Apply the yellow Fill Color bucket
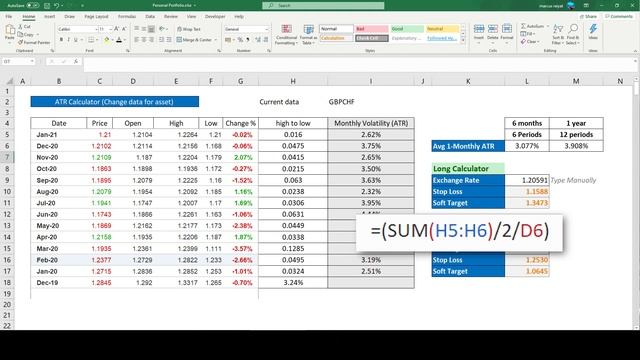Screen dimensions: 640x360 (x=106, y=40)
